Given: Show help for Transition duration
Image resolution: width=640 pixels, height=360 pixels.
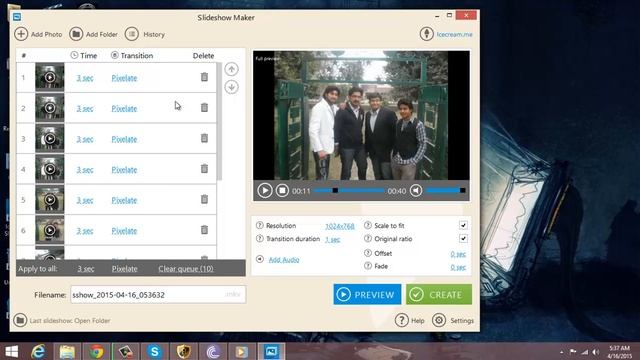Looking at the screenshot, I should click(260, 238).
